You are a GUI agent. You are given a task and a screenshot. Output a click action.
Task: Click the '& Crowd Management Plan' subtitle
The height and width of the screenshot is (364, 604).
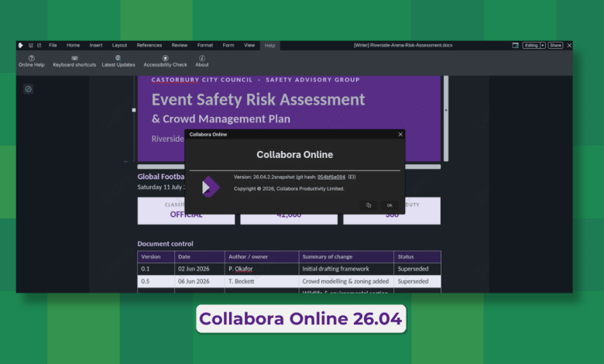click(x=221, y=118)
